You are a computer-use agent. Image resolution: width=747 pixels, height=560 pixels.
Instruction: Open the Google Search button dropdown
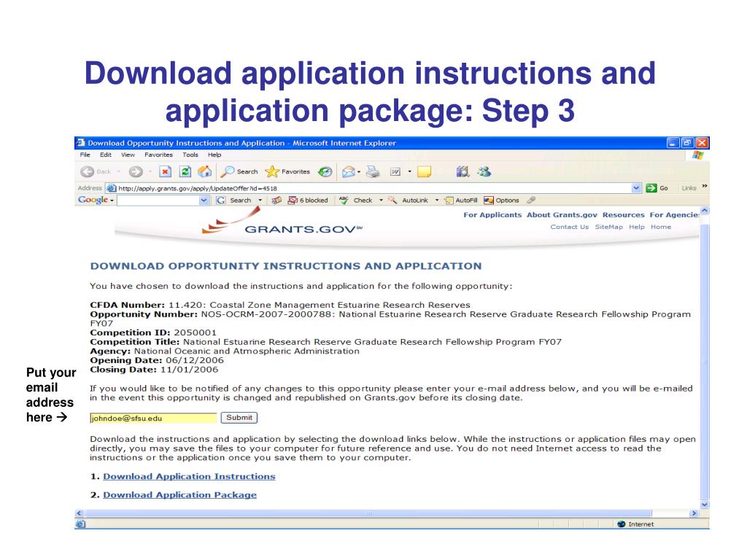(260, 201)
